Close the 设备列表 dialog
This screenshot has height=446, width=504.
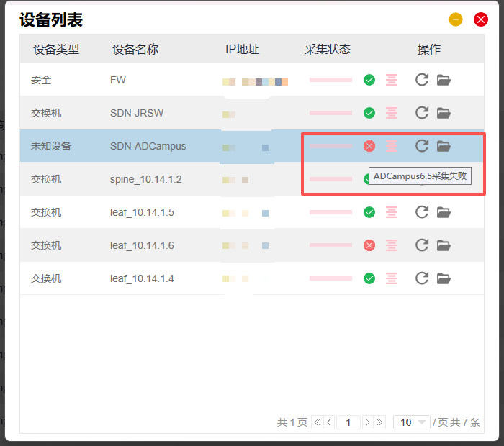(481, 19)
